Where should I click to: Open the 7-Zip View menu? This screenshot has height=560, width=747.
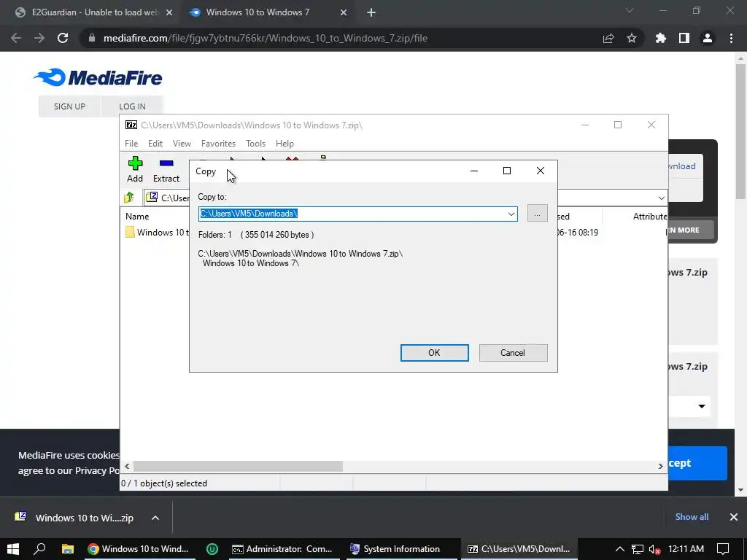coord(182,144)
